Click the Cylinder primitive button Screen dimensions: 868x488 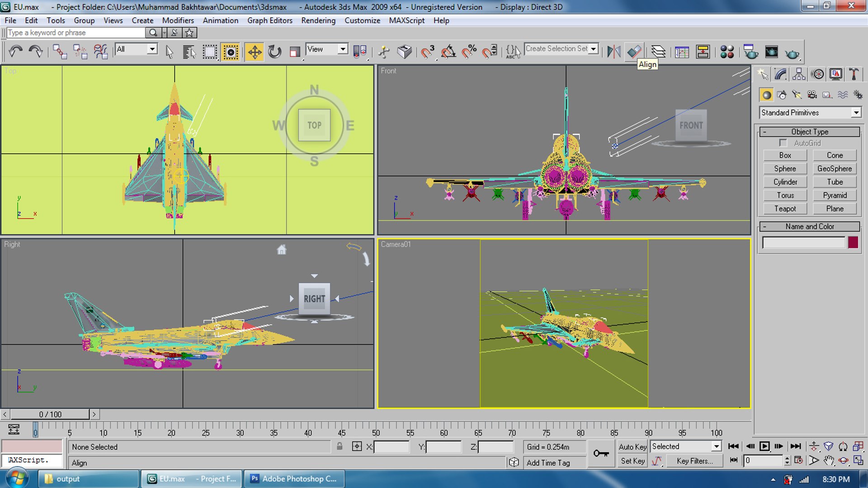click(785, 182)
